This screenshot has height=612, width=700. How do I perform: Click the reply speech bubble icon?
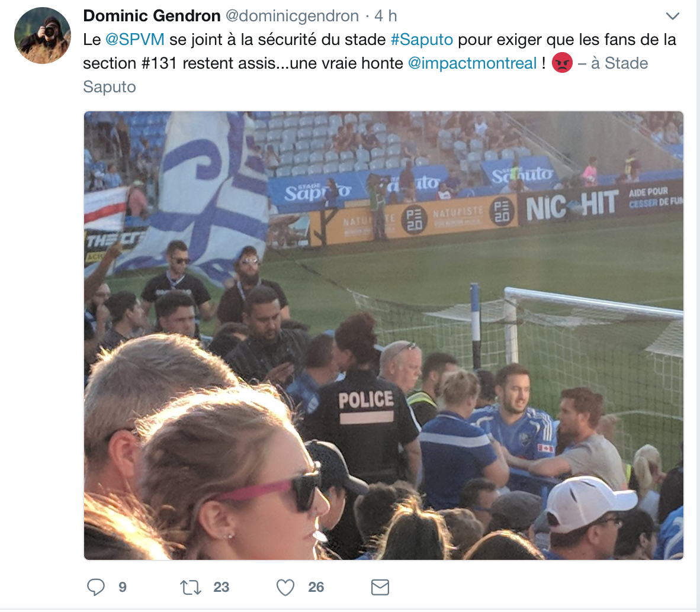(x=95, y=587)
